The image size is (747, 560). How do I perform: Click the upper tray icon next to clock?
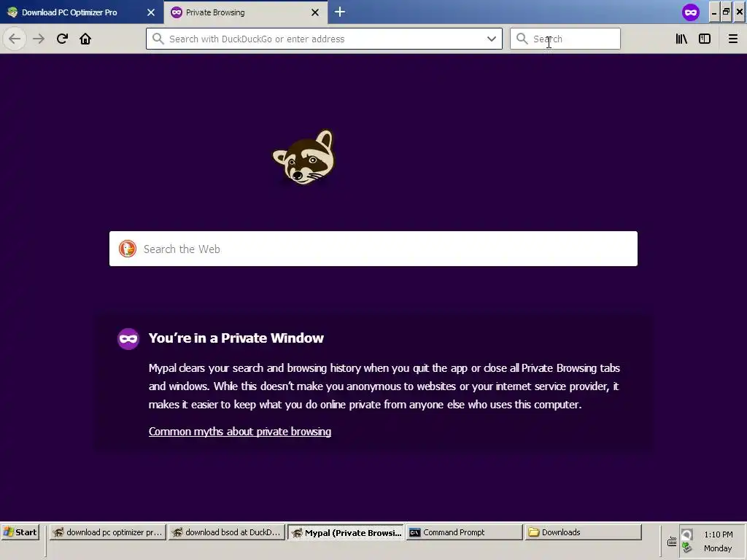(686, 534)
